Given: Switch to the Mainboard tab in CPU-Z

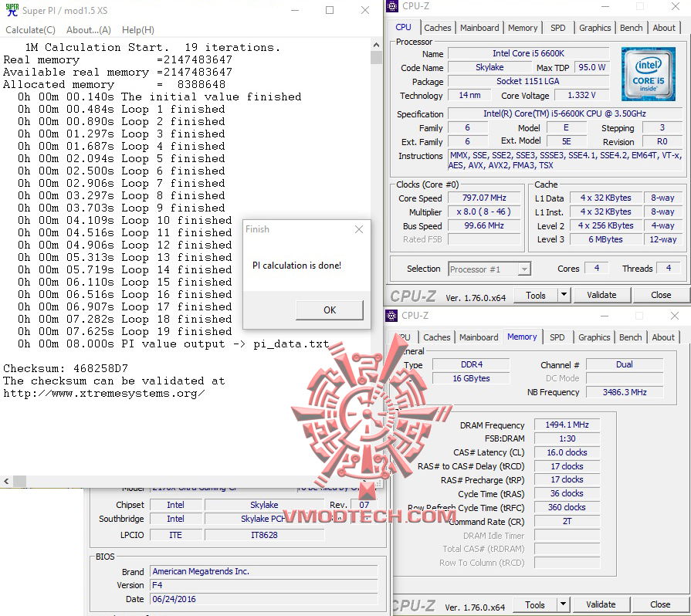Looking at the screenshot, I should (479, 27).
